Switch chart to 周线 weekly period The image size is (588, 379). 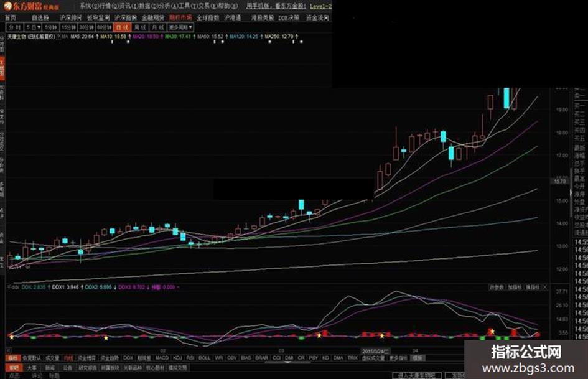tap(140, 27)
